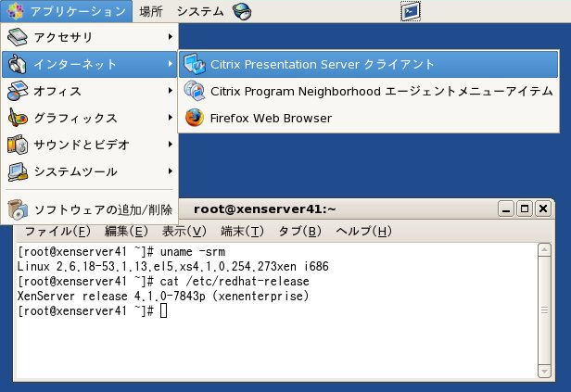
Task: Open terminal 端末(T) menu
Action: (242, 231)
